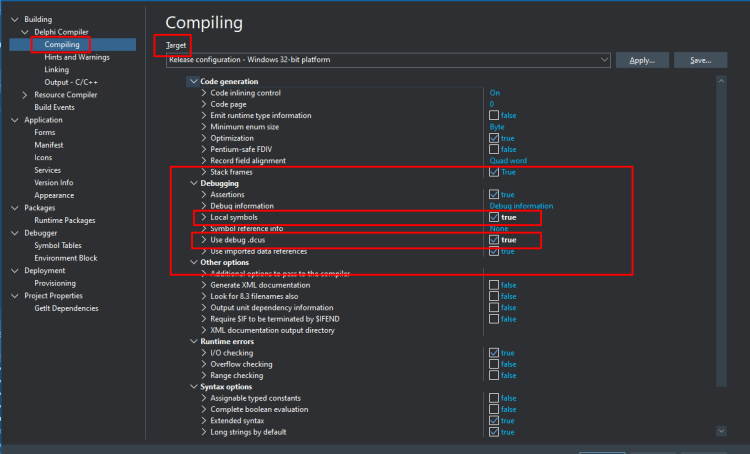Collapse the Debugging section chevron
Image resolution: width=750 pixels, height=454 pixels.
click(194, 183)
